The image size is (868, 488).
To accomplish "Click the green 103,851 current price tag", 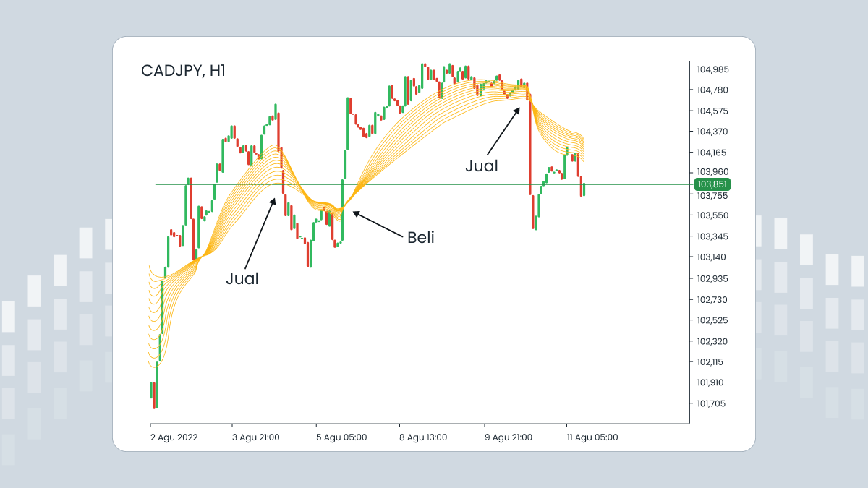I will 711,184.
